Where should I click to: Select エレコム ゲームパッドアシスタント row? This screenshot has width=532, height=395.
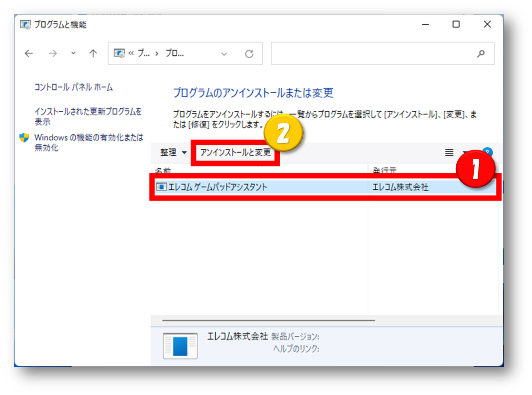point(325,187)
